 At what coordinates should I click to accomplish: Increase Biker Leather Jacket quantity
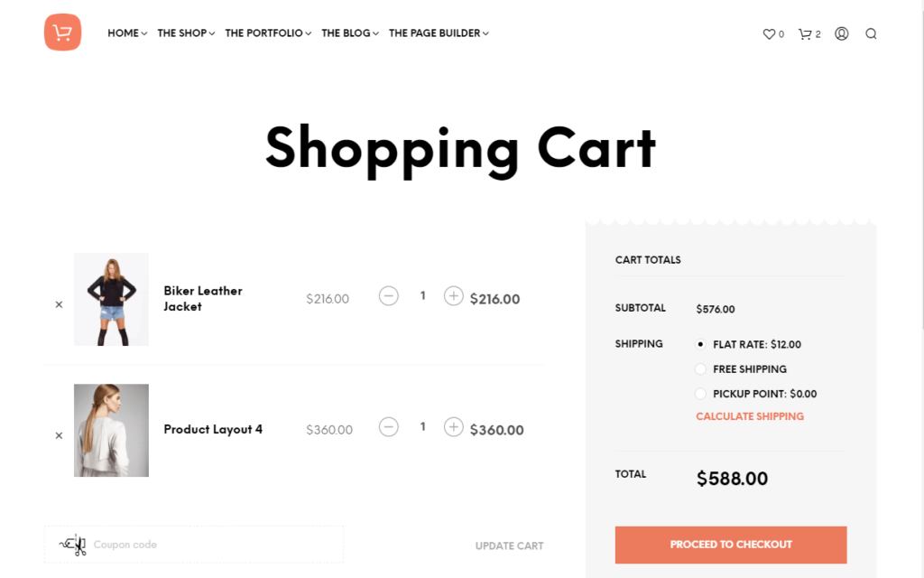(453, 295)
